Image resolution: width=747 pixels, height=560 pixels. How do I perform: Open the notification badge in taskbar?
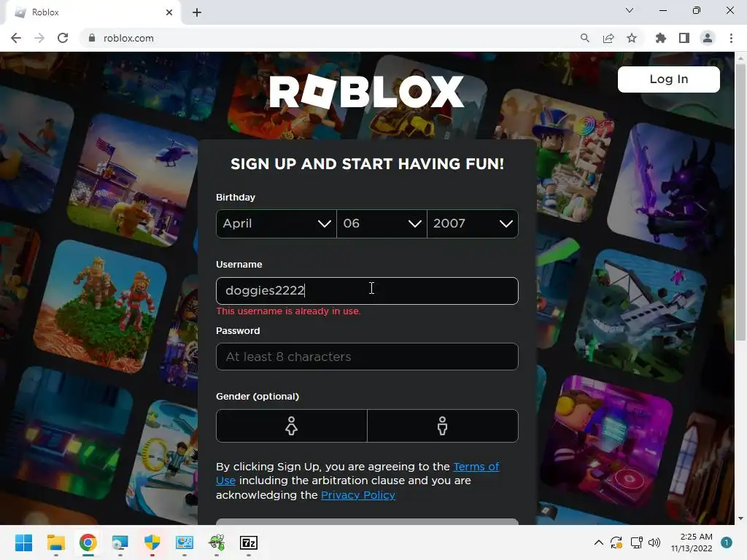[x=727, y=542]
